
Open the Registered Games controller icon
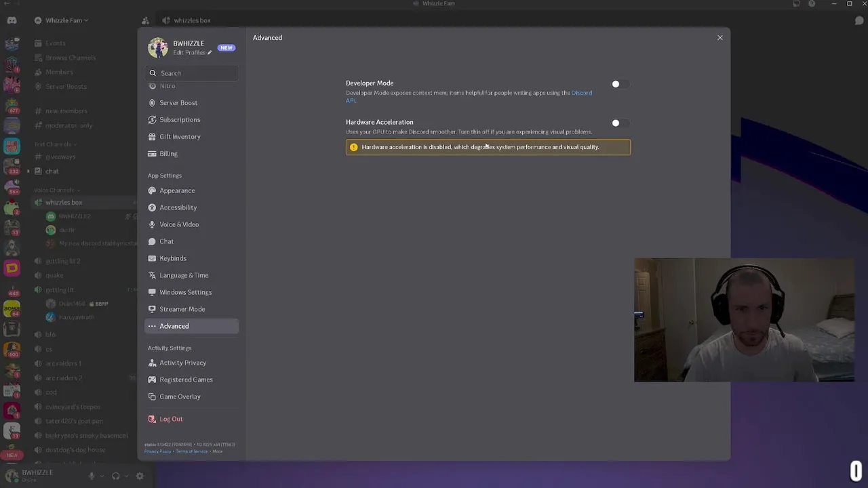tap(152, 380)
